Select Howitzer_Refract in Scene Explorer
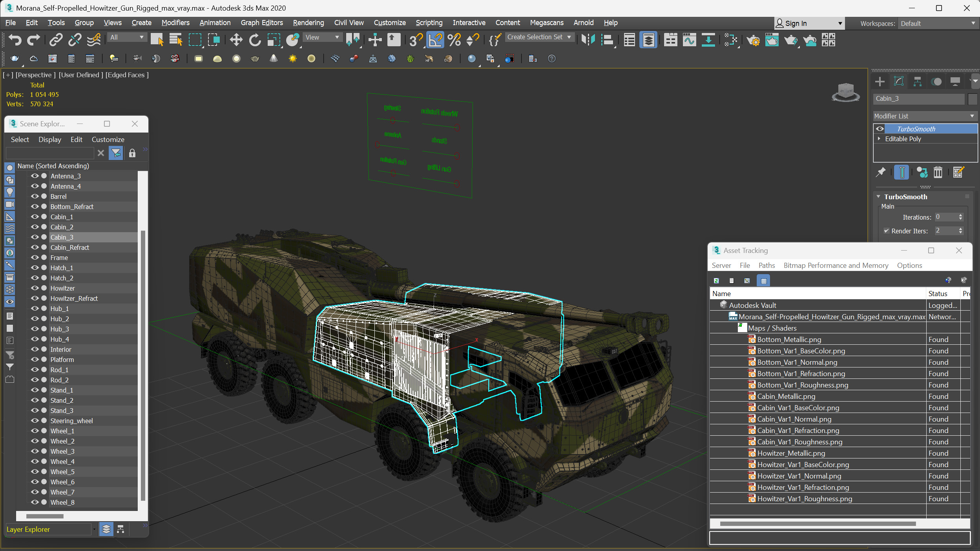Viewport: 980px width, 551px height. pos(74,298)
